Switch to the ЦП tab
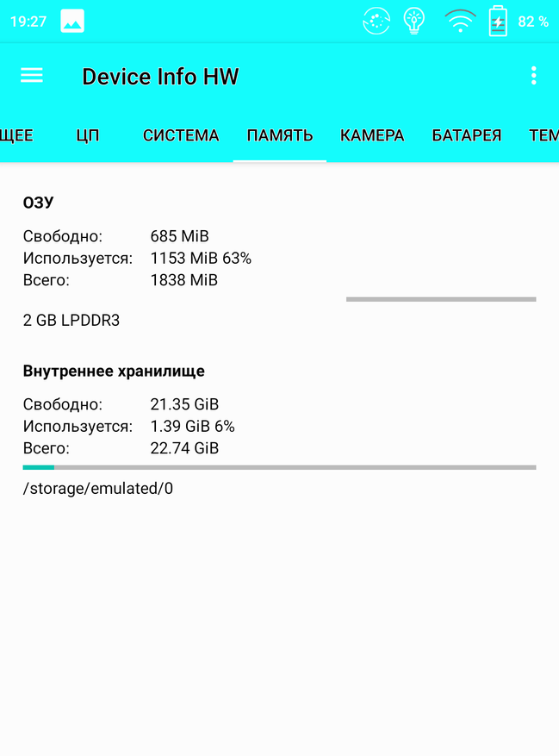This screenshot has width=559, height=756. (x=88, y=135)
